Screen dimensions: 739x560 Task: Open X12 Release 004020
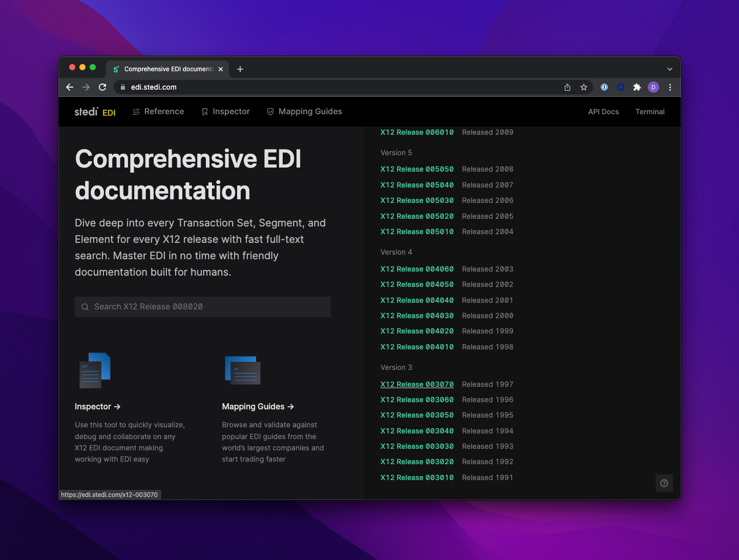(417, 331)
